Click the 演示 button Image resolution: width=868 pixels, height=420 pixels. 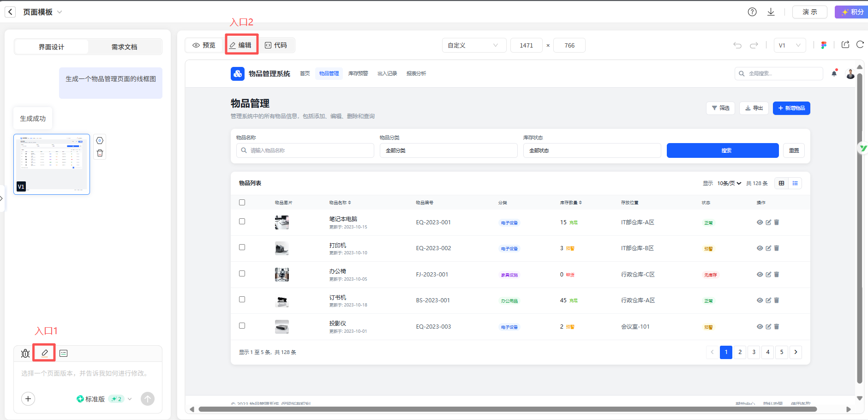(x=809, y=12)
